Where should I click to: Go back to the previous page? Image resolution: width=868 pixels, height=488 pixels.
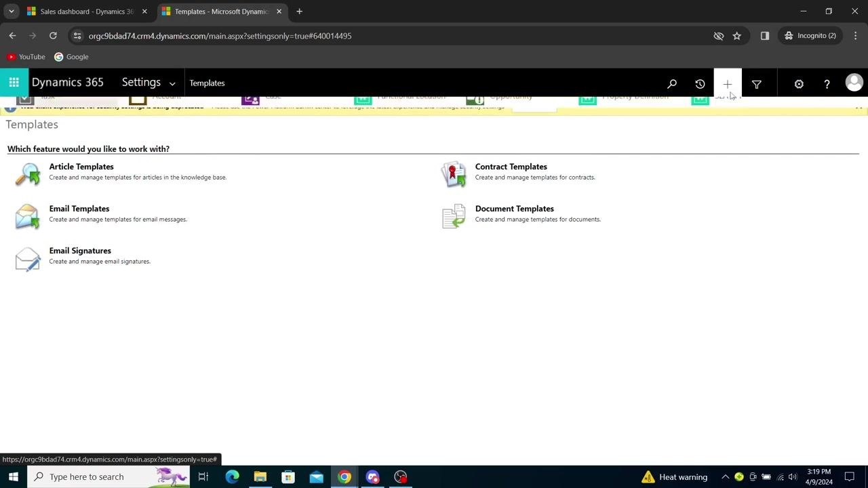(12, 36)
